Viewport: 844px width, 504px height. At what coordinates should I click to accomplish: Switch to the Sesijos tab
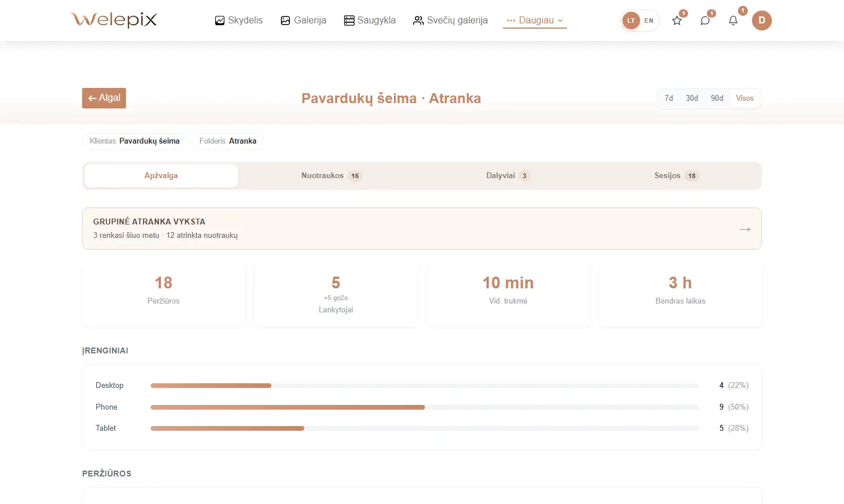(676, 176)
